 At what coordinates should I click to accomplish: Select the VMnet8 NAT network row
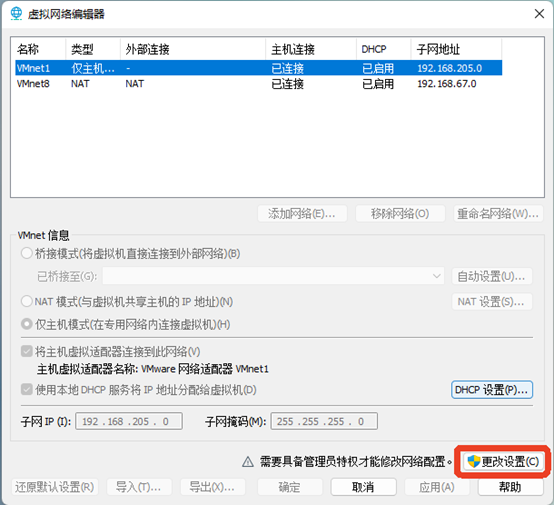tap(258, 84)
